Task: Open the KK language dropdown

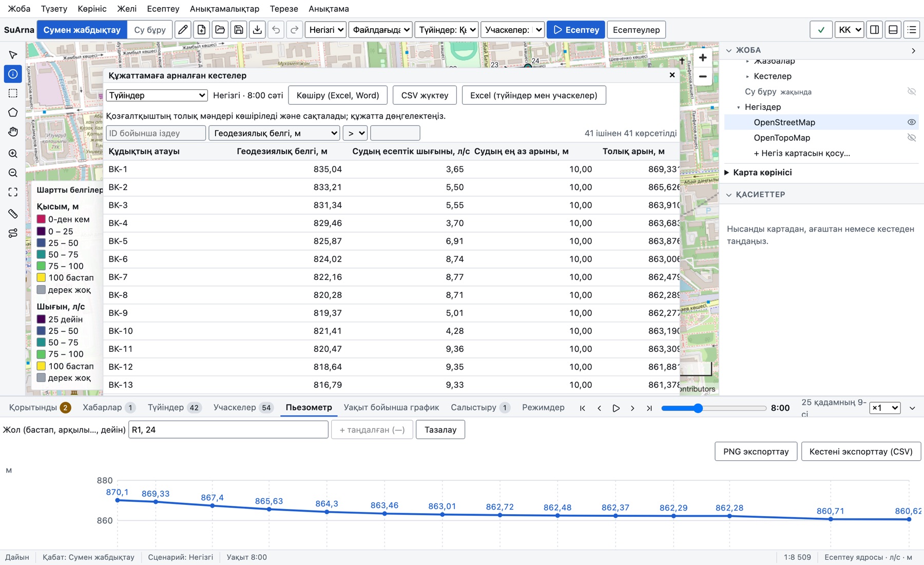Action: [850, 30]
